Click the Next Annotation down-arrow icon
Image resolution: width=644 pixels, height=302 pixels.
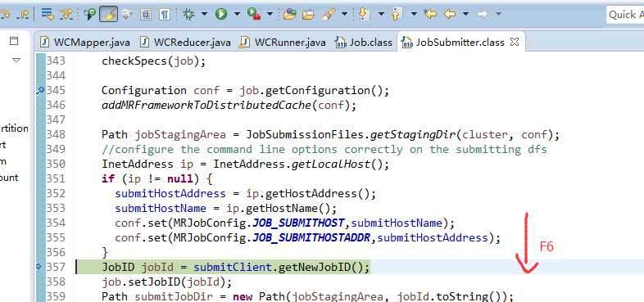[364, 15]
